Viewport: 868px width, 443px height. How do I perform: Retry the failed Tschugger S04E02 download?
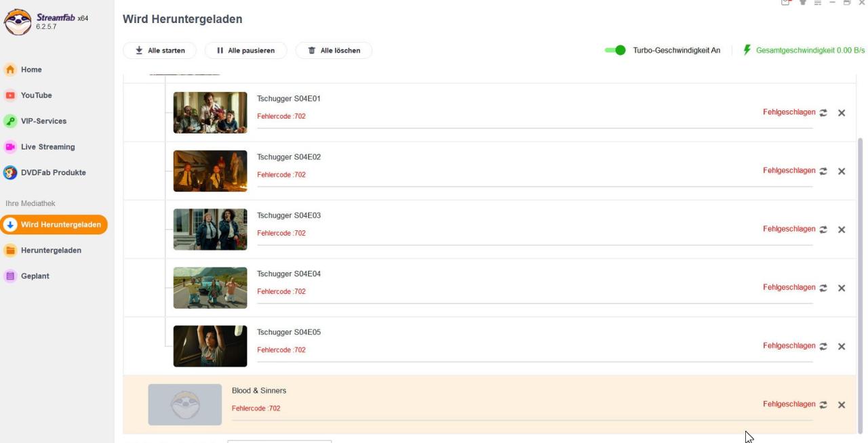click(823, 171)
